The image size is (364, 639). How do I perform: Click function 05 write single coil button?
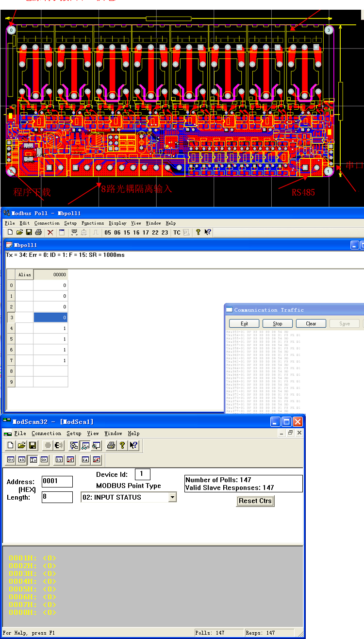[108, 233]
